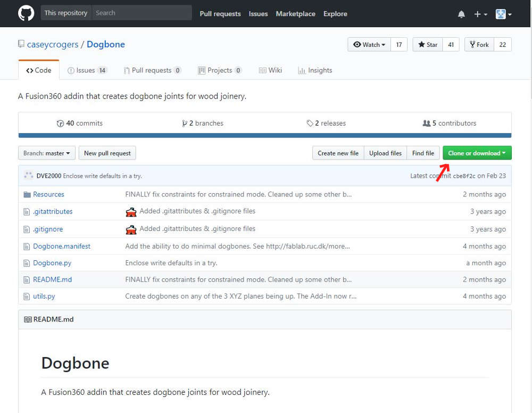Click the README.md file icon in list
Screen dimensions: 532x413
pyautogui.click(x=27, y=280)
